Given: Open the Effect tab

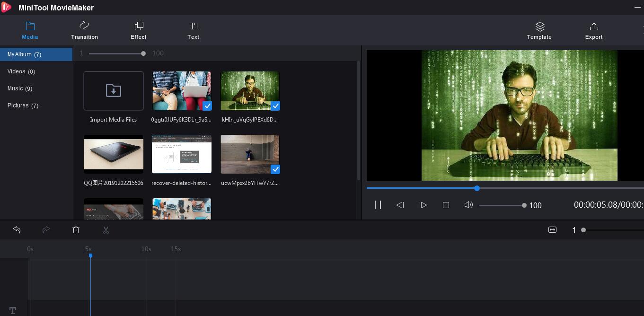Looking at the screenshot, I should pos(139,30).
